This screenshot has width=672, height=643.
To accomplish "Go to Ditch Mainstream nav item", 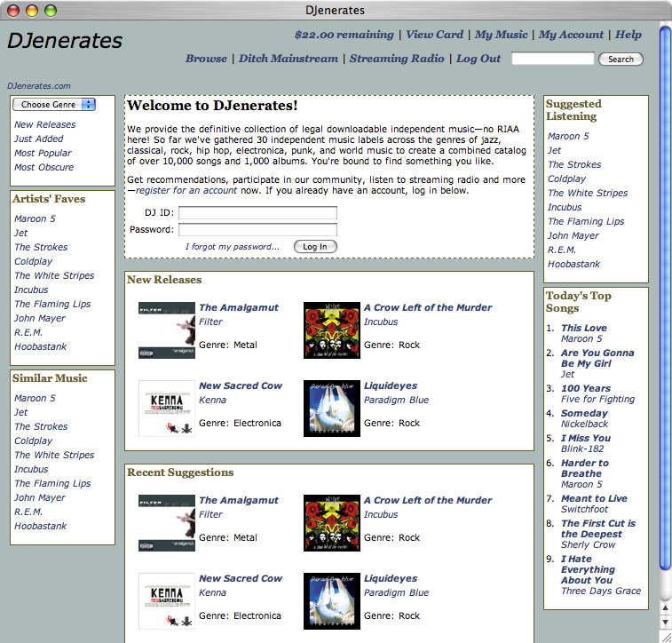I will pyautogui.click(x=289, y=59).
